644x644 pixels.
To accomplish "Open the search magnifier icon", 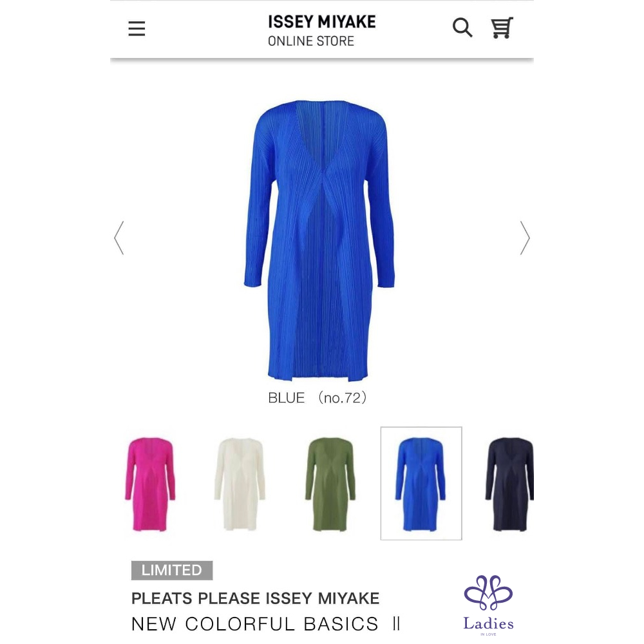I will [462, 28].
